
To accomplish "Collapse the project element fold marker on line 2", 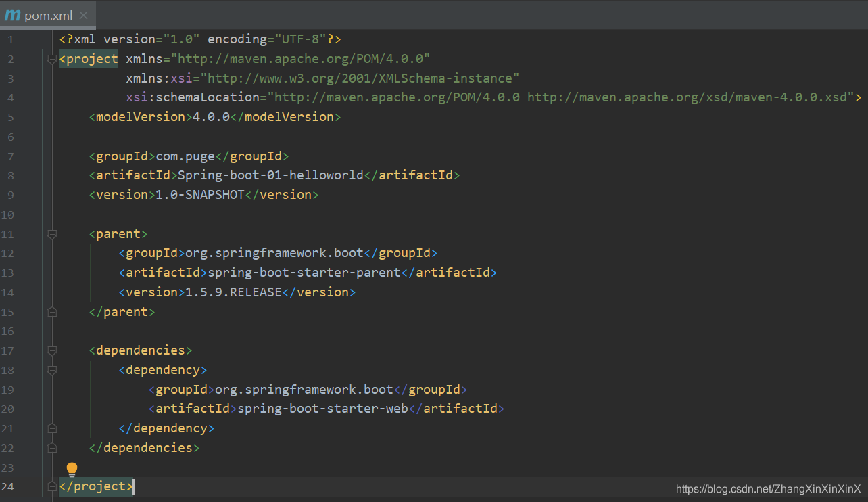I will 52,60.
